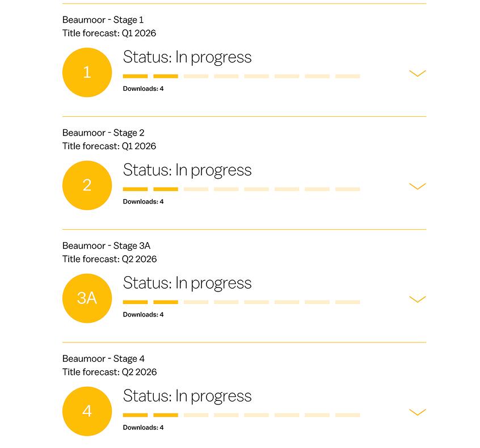
Task: Click the yellow circle numbered 1
Action: click(87, 73)
